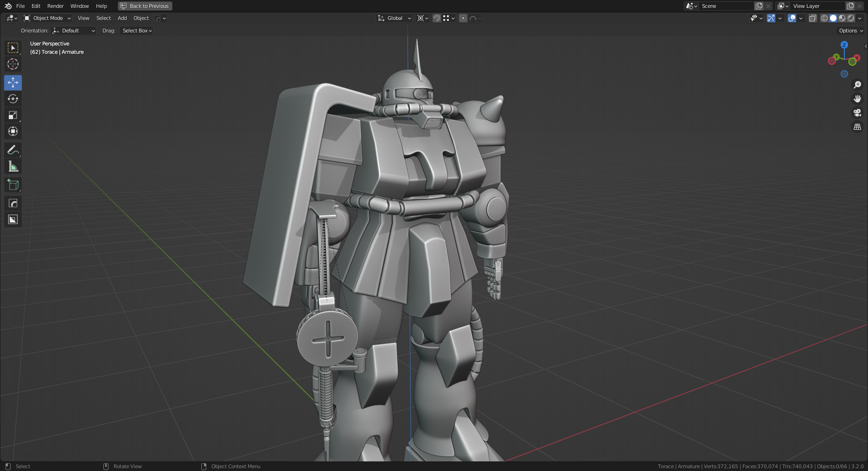
Task: Open the Window menu
Action: tap(79, 6)
